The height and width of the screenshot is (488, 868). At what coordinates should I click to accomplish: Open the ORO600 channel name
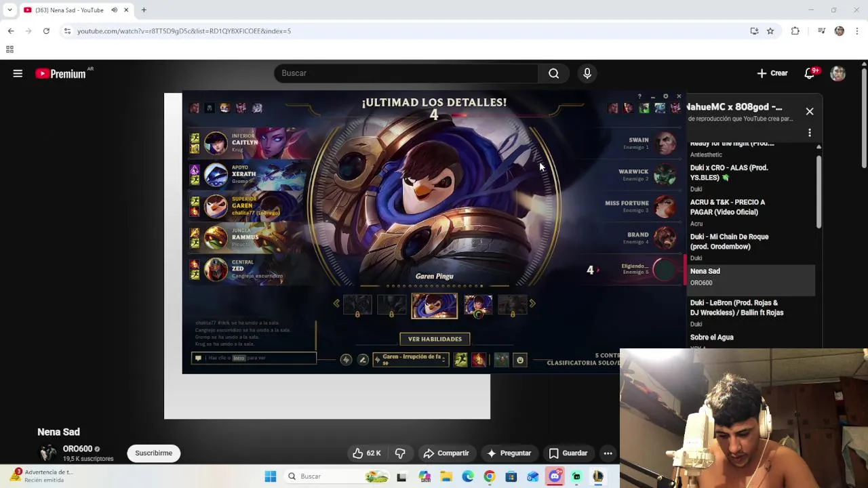77,449
